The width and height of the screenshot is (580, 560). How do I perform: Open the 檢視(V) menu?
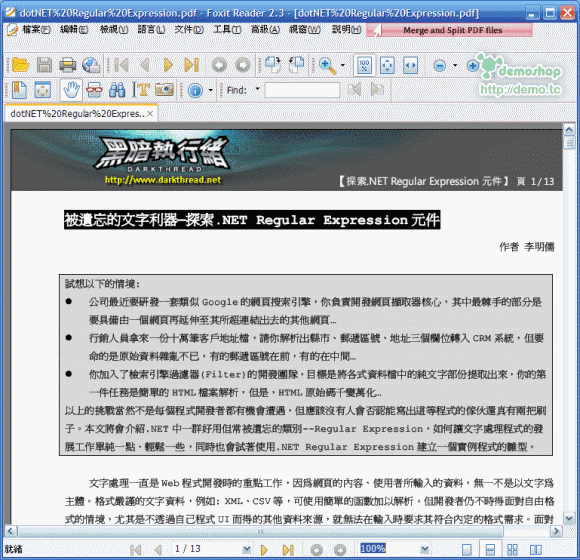click(x=114, y=30)
